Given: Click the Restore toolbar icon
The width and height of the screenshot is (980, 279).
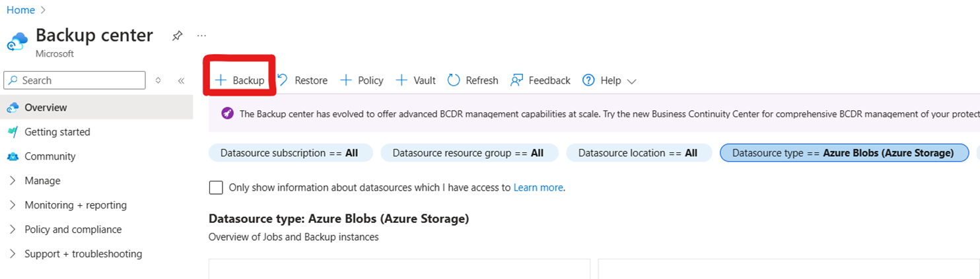Looking at the screenshot, I should click(283, 80).
